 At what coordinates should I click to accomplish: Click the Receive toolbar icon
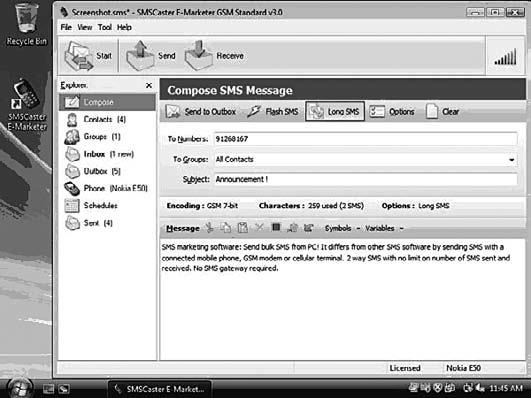[x=198, y=55]
